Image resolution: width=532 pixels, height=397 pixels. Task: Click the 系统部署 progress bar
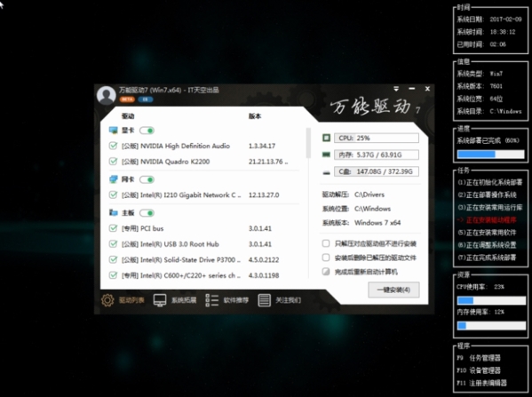pos(490,155)
